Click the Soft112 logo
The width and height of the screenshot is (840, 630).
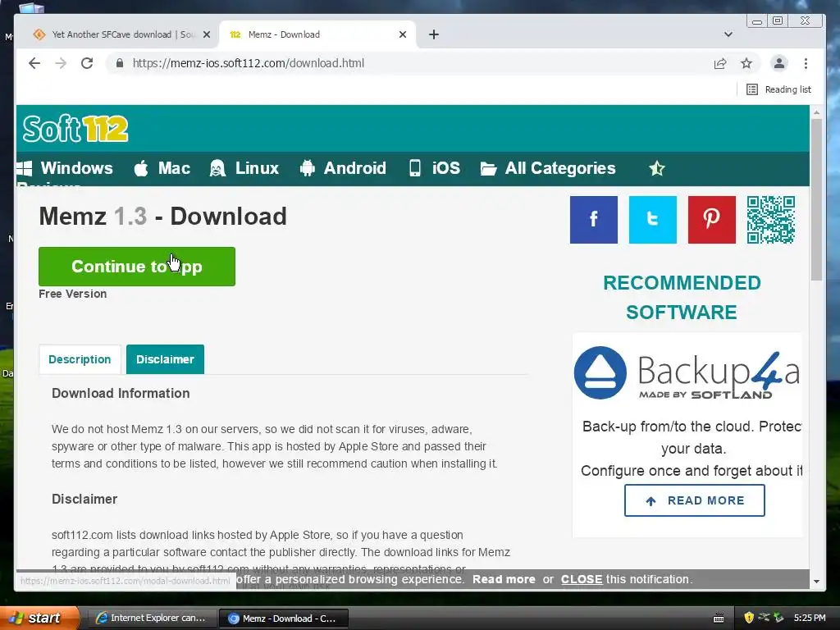click(75, 129)
